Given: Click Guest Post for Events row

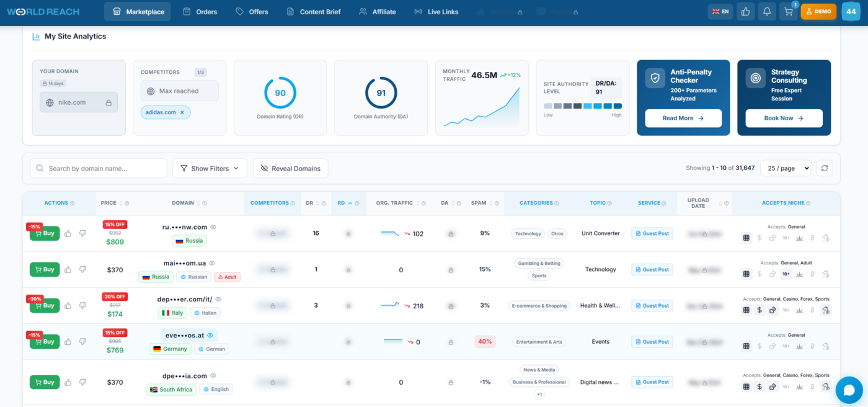Looking at the screenshot, I should (x=652, y=341).
